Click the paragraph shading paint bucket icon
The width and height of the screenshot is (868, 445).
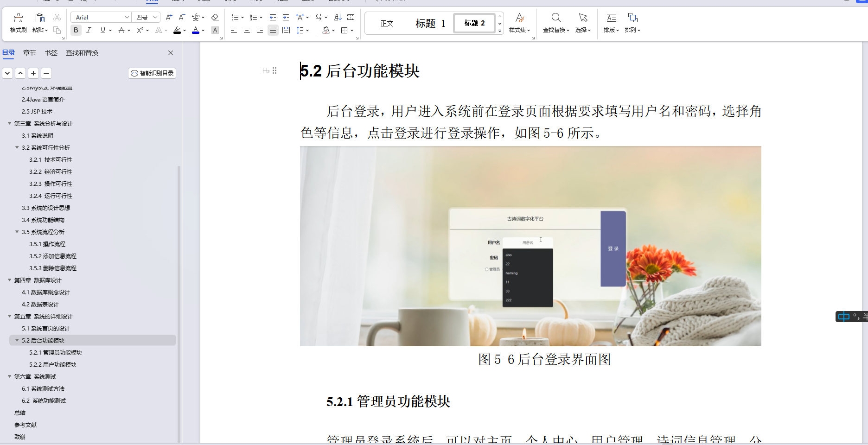click(x=326, y=30)
